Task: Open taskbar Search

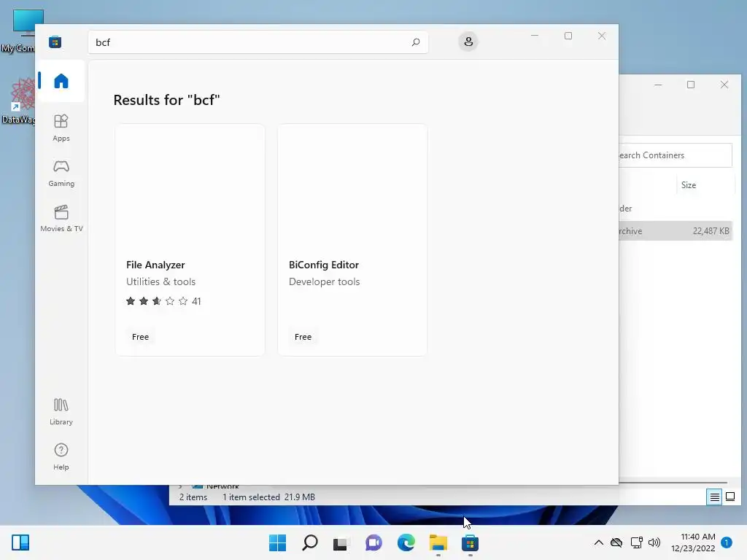Action: 309,542
